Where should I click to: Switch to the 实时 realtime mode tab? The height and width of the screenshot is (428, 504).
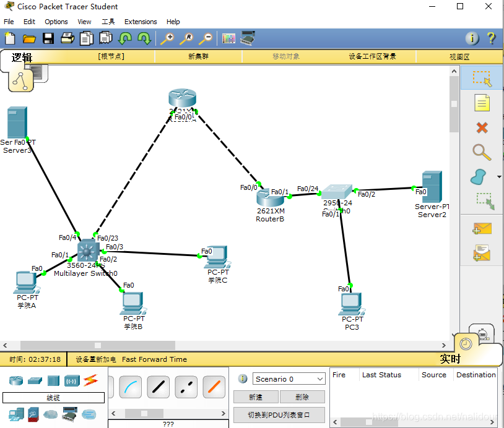click(450, 358)
